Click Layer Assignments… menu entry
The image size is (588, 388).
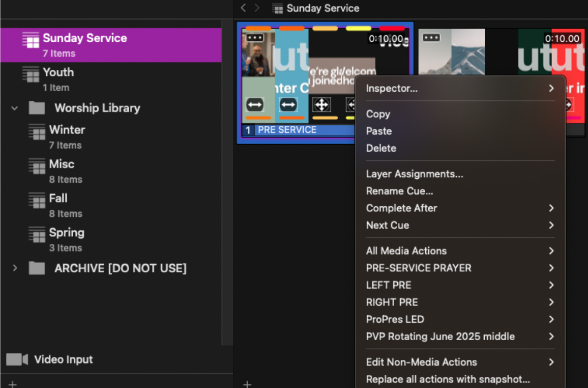(415, 174)
